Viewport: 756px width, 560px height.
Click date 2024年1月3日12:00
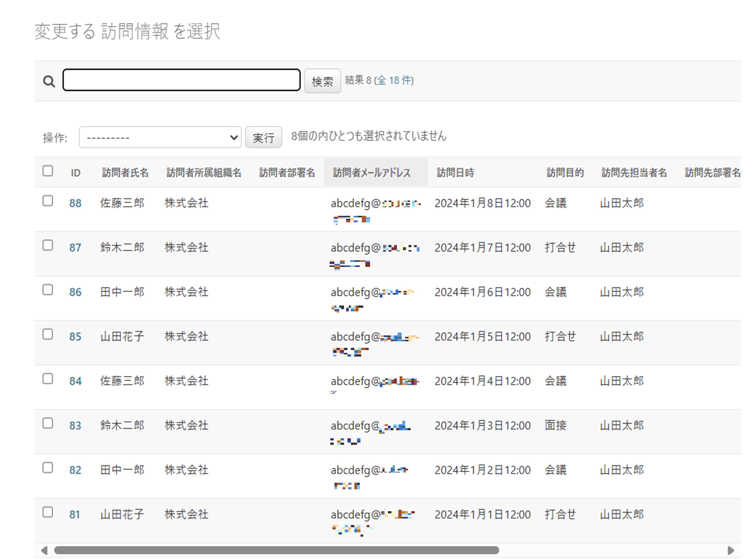pyautogui.click(x=483, y=425)
